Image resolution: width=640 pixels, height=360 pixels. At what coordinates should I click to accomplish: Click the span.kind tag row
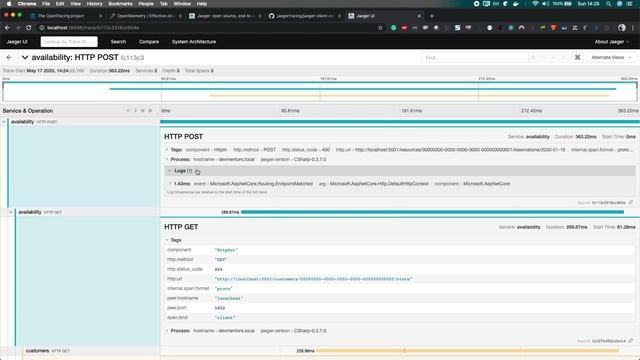tap(400, 318)
